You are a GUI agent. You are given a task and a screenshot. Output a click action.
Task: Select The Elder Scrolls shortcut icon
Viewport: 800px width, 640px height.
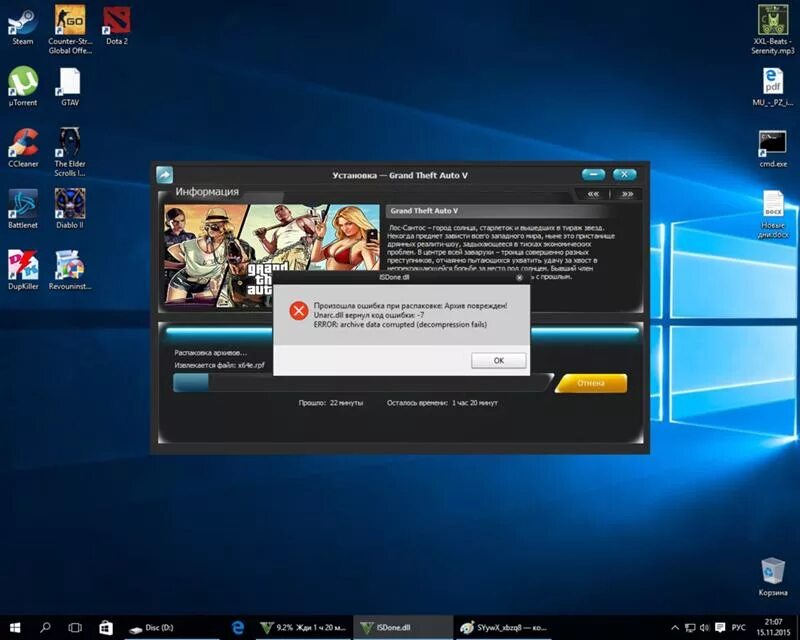coord(69,152)
